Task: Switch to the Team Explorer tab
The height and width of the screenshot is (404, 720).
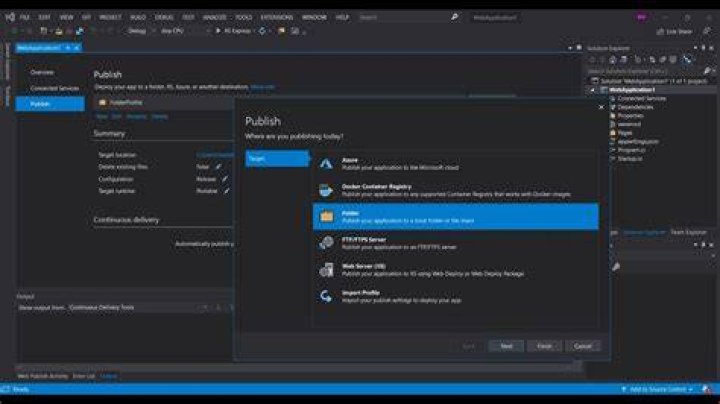Action: [x=688, y=232]
